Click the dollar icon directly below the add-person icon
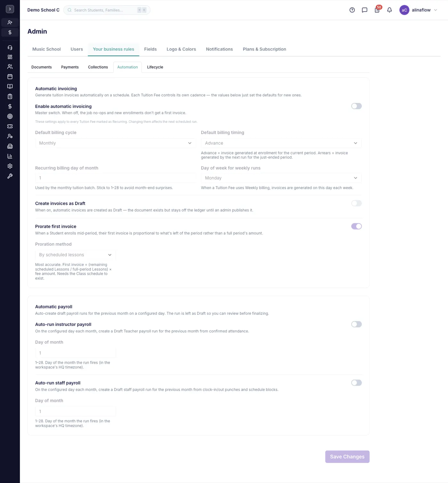The image size is (448, 483). 10,32
